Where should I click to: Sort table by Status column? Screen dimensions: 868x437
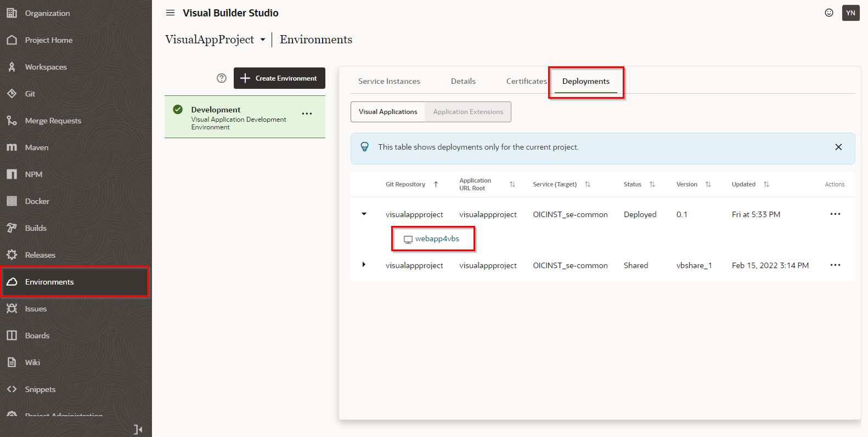tap(652, 184)
